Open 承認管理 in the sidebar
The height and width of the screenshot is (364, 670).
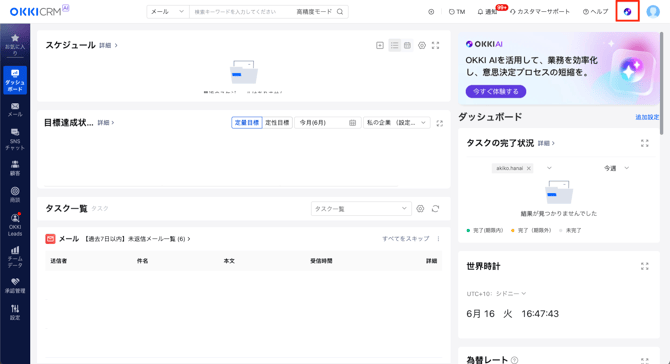(x=15, y=286)
